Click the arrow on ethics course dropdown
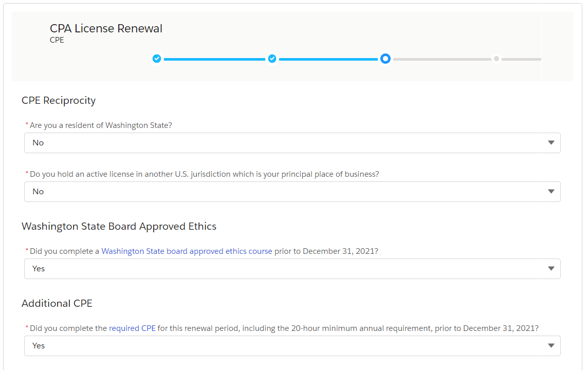 point(551,269)
